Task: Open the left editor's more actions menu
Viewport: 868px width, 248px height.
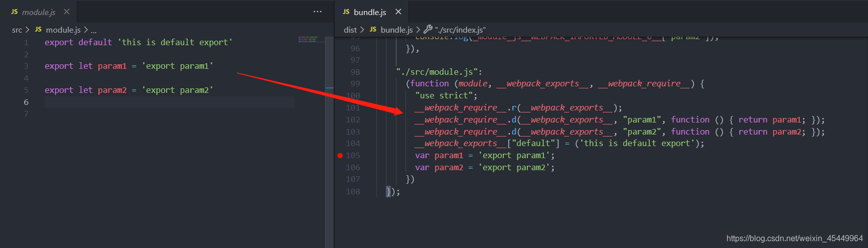Action: click(318, 12)
